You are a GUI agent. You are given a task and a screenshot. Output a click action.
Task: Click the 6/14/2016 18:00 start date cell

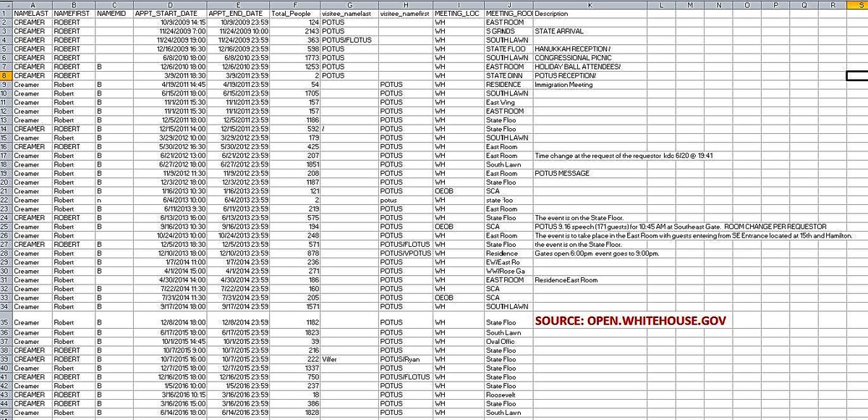coord(170,413)
